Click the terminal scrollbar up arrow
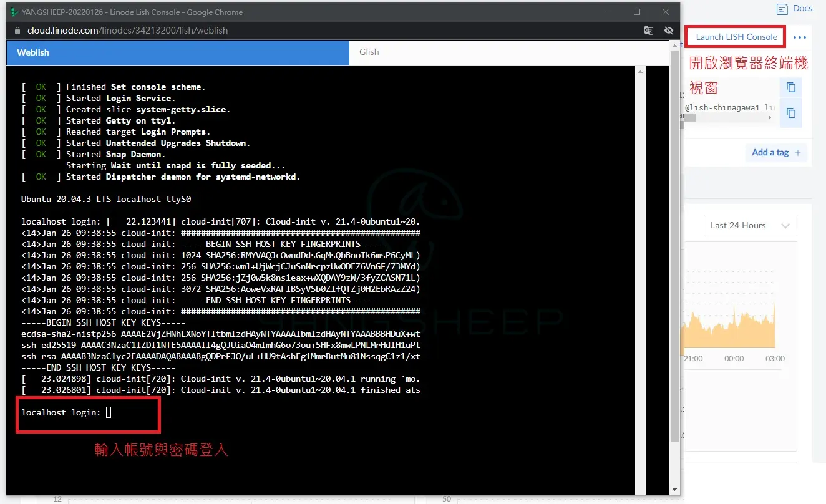Image resolution: width=826 pixels, height=504 pixels. point(640,72)
